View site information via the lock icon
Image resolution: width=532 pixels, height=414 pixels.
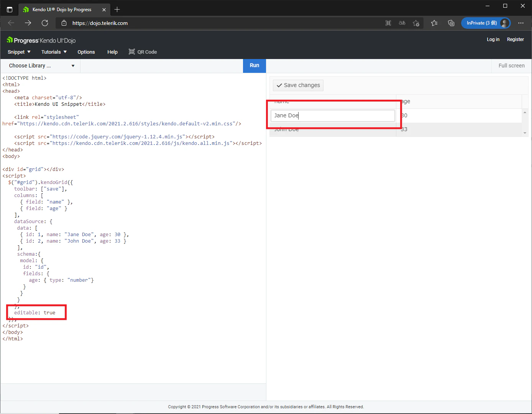(64, 23)
